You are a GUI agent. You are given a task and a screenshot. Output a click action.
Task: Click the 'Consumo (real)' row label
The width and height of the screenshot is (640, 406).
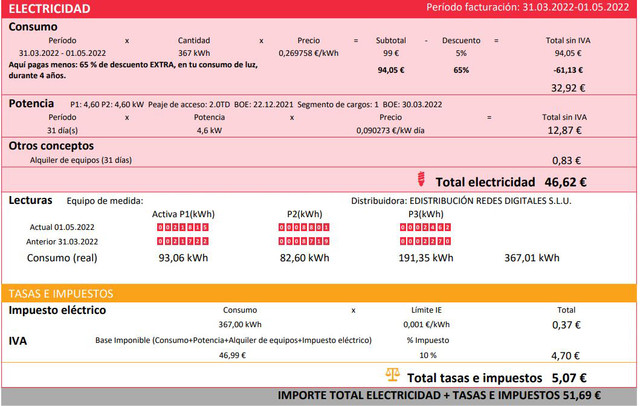(x=62, y=258)
